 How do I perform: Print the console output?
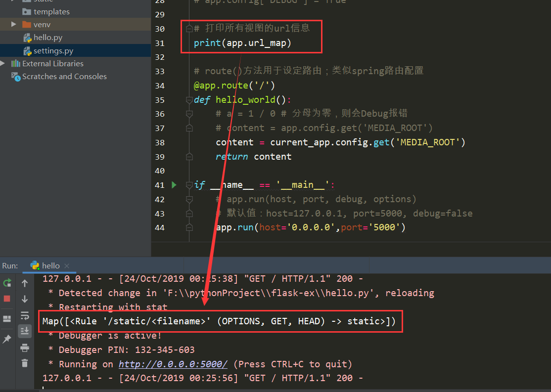point(25,348)
